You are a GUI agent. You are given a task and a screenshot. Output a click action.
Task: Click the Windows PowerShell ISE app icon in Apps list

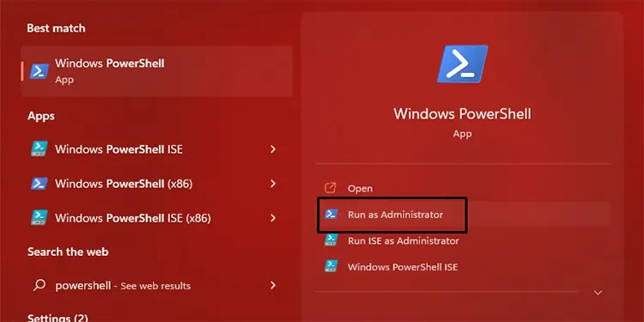39,149
